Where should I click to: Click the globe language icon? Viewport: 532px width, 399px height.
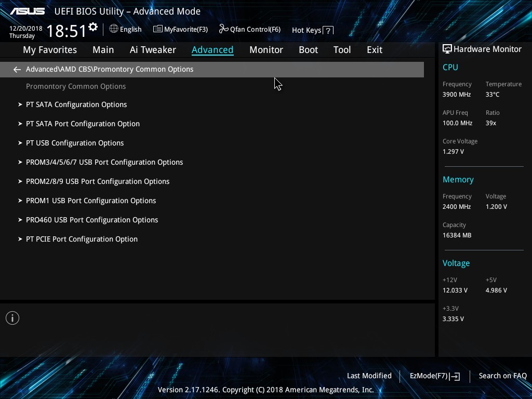pos(114,29)
